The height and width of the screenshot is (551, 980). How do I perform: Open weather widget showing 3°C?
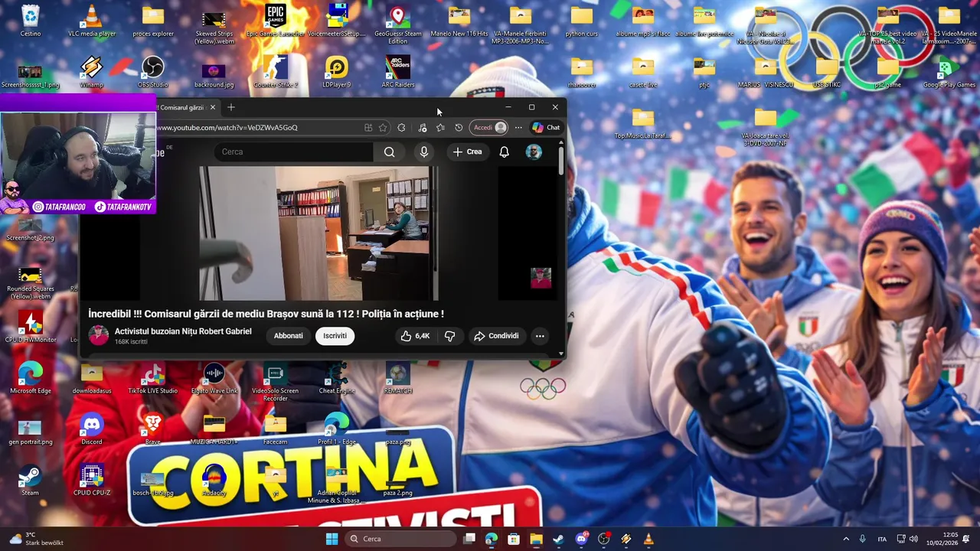click(x=37, y=539)
